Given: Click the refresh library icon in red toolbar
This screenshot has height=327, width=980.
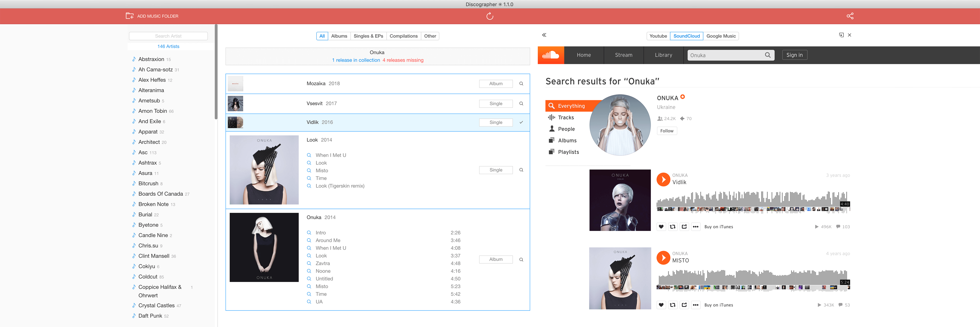Looking at the screenshot, I should 490,16.
